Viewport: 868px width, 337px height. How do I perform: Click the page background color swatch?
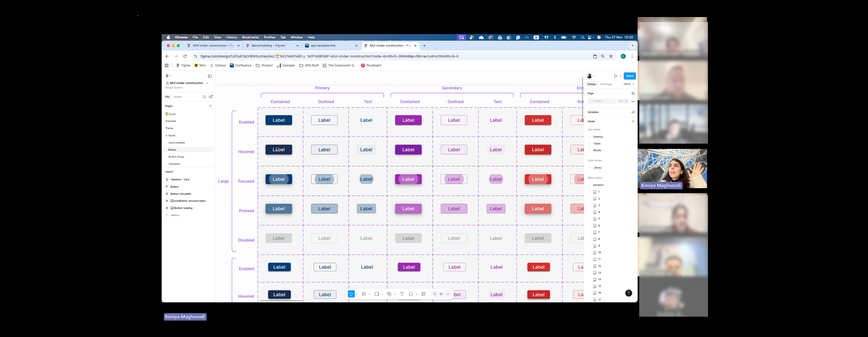tap(590, 101)
